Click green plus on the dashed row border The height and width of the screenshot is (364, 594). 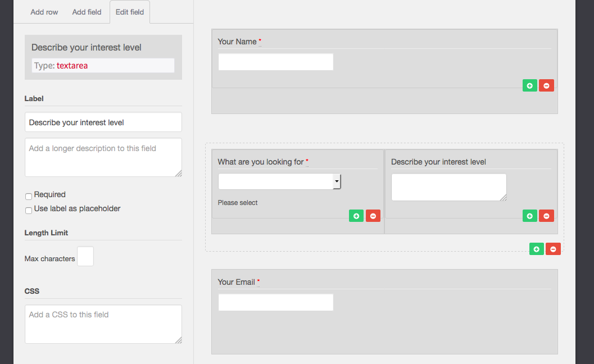[x=537, y=249]
